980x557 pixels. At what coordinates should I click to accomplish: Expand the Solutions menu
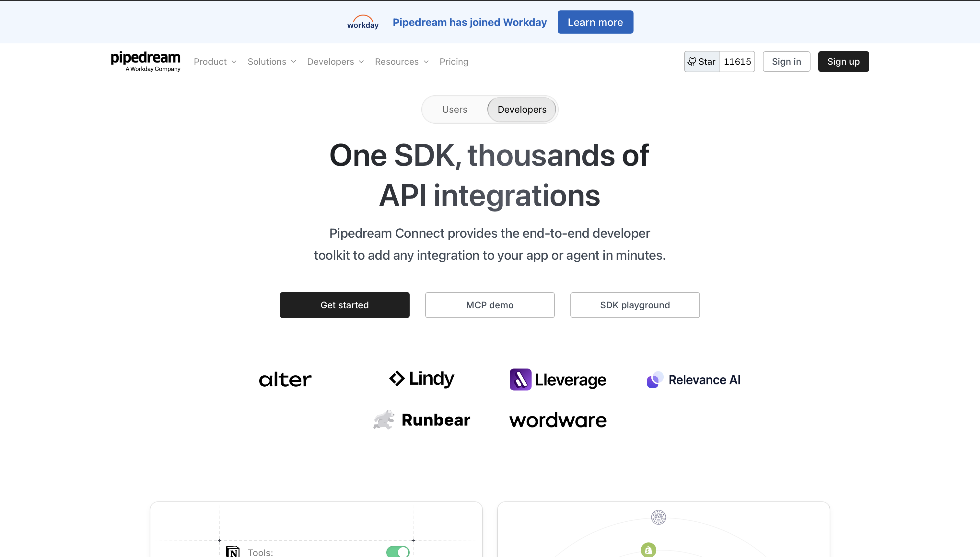[272, 62]
